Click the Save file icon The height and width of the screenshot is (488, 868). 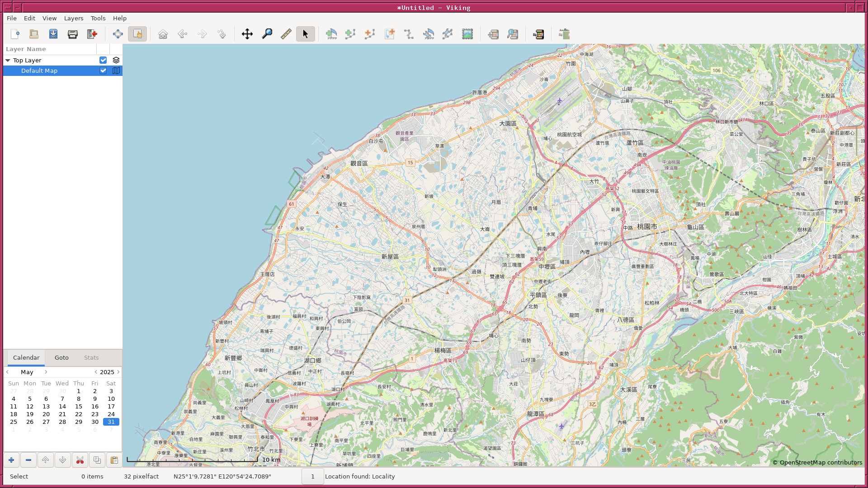point(53,34)
